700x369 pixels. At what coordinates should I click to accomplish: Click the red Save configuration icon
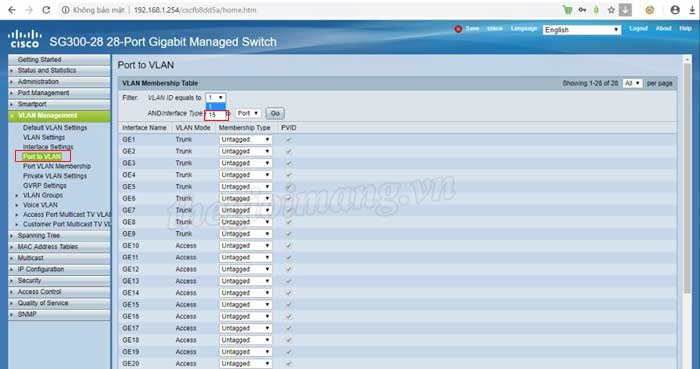(458, 29)
